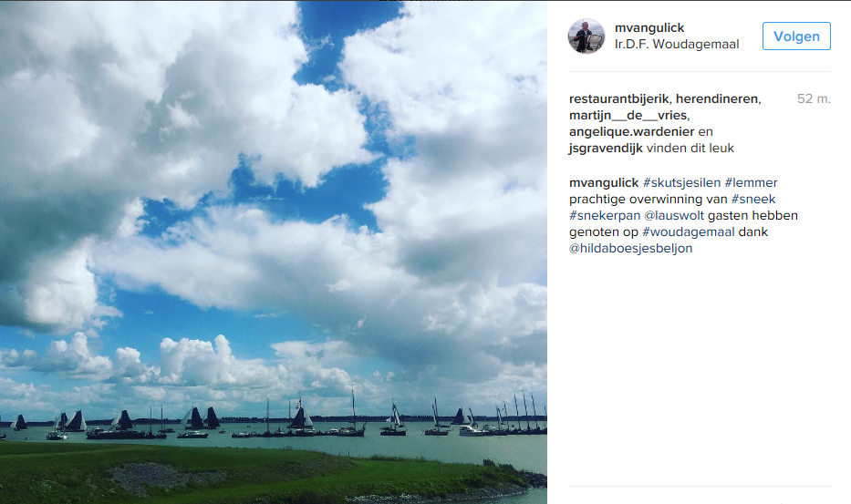Click the 52 m. post timestamp
The width and height of the screenshot is (851, 504).
(x=814, y=98)
